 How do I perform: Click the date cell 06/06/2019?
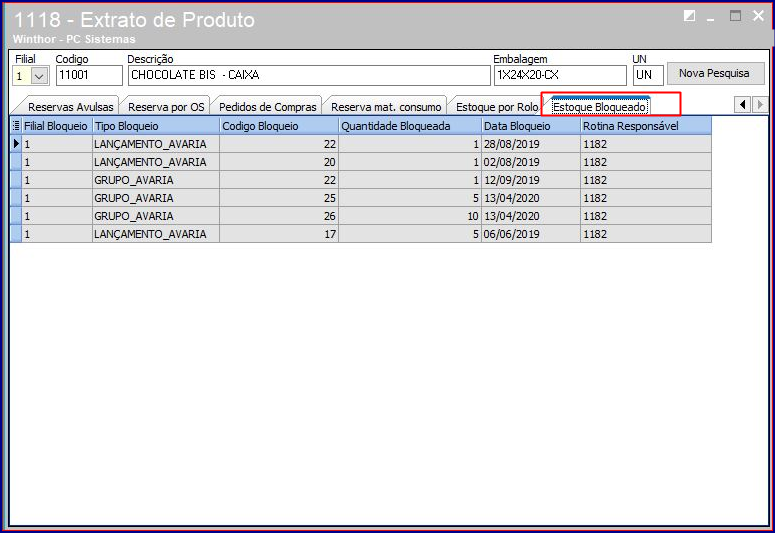click(x=531, y=234)
